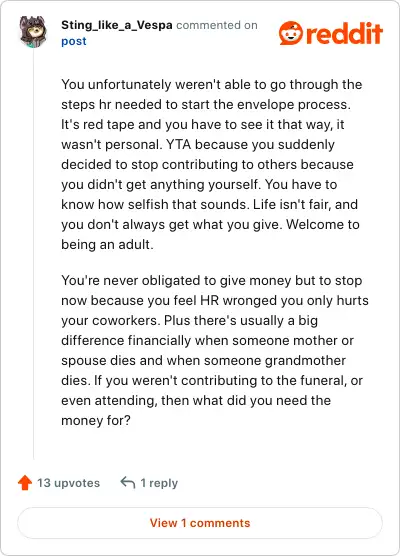Click the orange upvote arrow icon
400x556 pixels.
click(25, 483)
